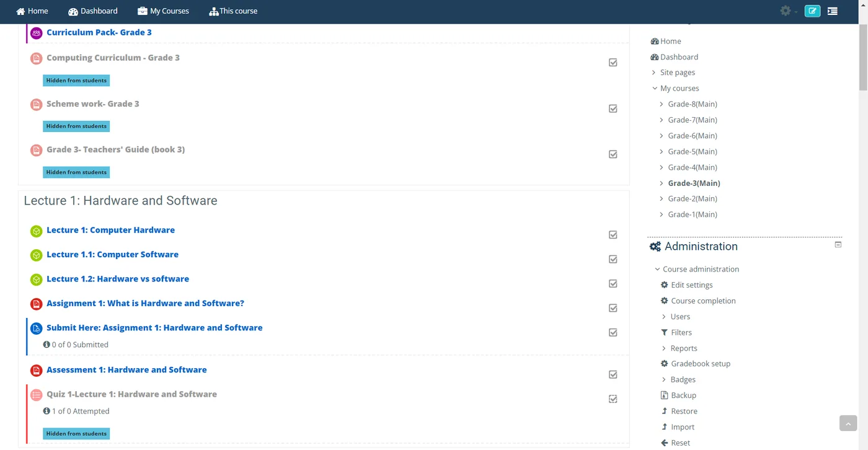The width and height of the screenshot is (868, 450).
Task: Click the red Assessment 1 file icon
Action: pos(37,370)
